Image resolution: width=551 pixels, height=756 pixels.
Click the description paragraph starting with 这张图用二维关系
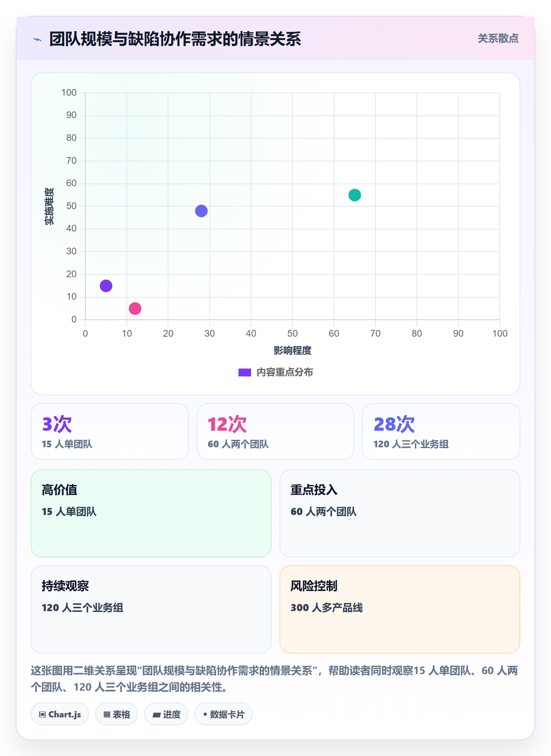pos(275,679)
